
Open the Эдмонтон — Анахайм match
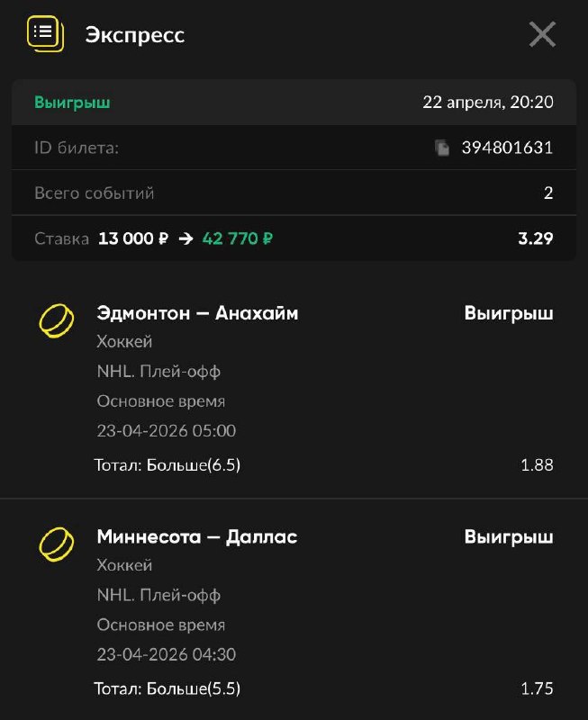[x=197, y=313]
